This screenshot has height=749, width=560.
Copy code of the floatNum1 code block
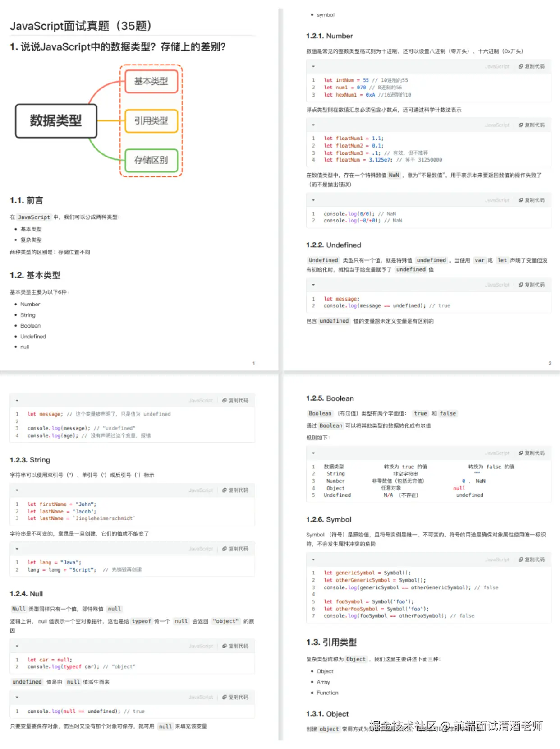tap(532, 125)
